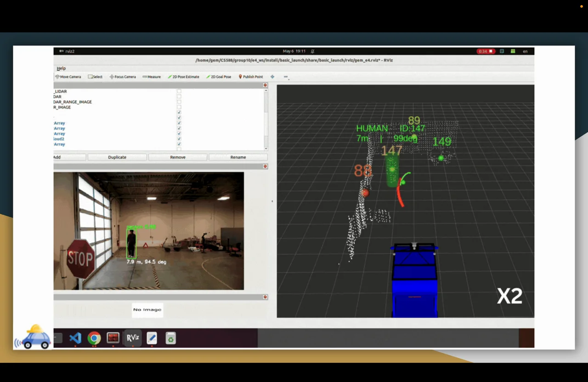Tick the checkbox for the DAR row
Screen dimensions: 588x382
click(179, 96)
